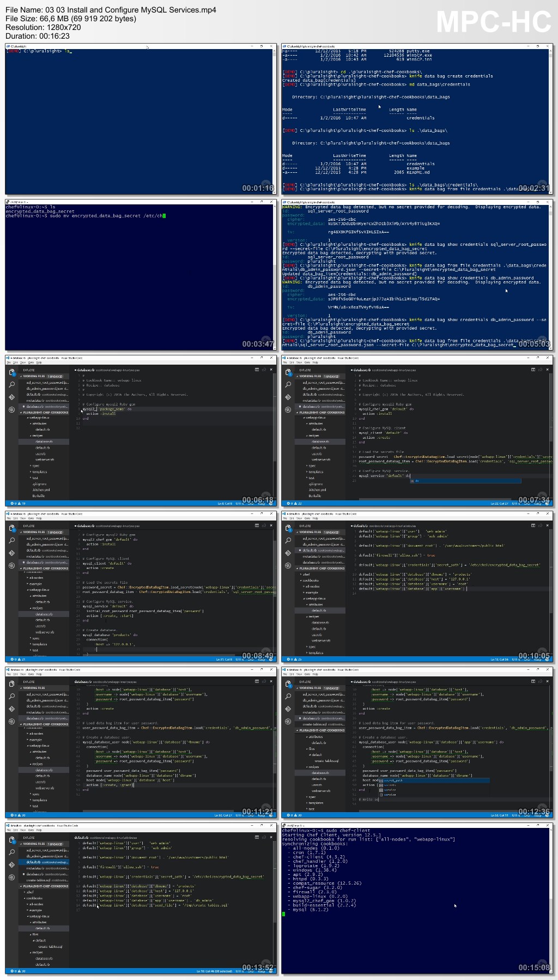Open the knife data bag thumbnail at 00:02:31

[x=417, y=119]
